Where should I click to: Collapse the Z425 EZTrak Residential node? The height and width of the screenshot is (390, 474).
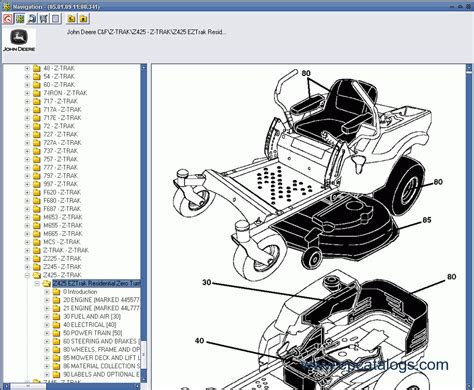(x=37, y=284)
